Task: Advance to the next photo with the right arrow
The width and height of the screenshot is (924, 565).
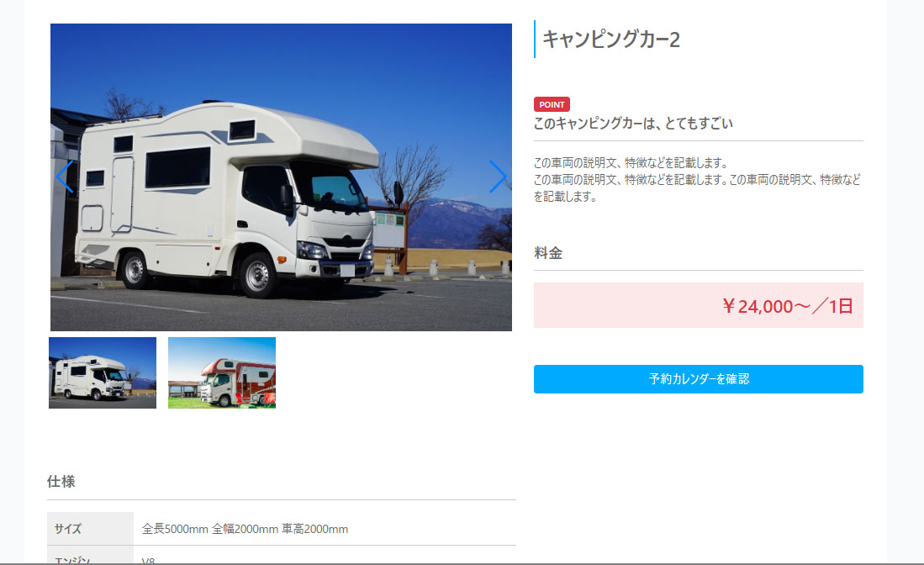Action: (x=498, y=177)
